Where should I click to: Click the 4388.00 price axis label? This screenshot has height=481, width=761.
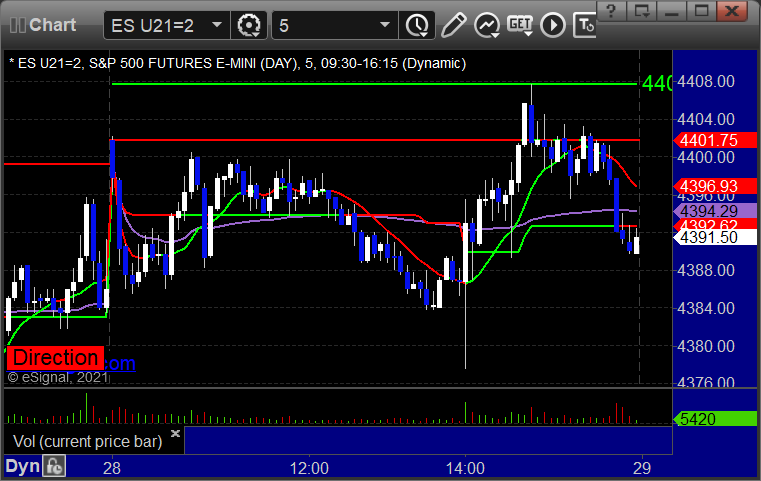[706, 270]
